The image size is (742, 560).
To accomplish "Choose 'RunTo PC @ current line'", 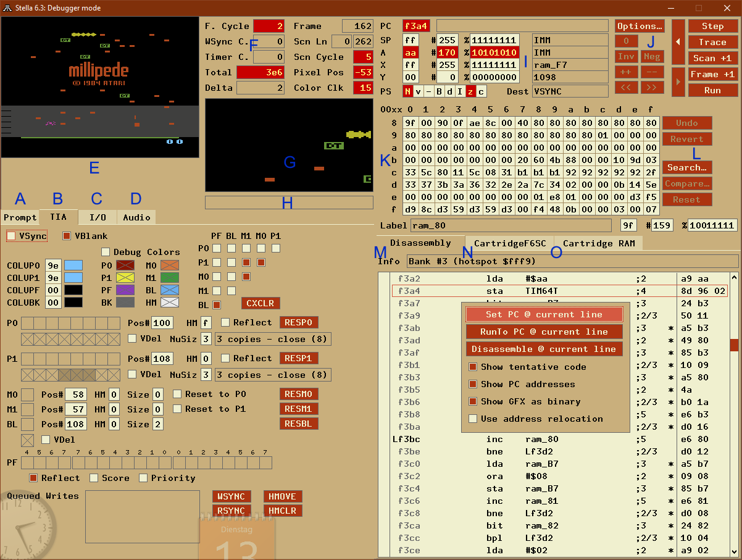I will pyautogui.click(x=544, y=332).
